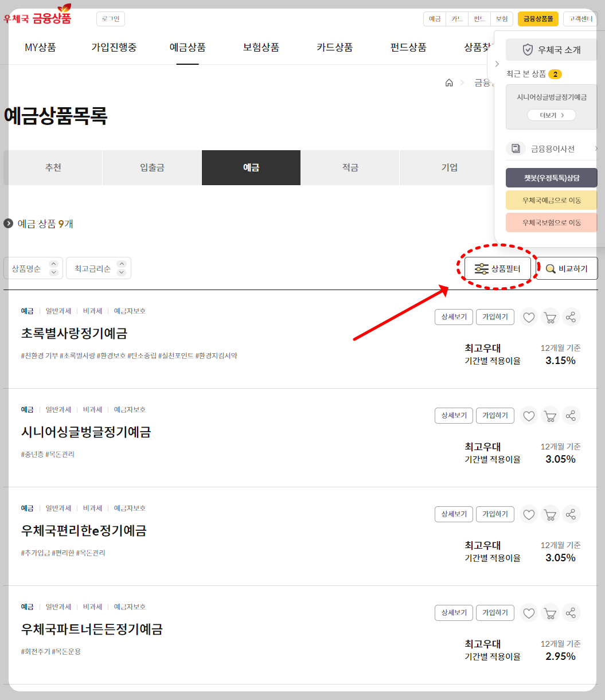Click 상세보기 for 초록별사랑정기예금
This screenshot has height=700, width=605.
(x=454, y=317)
